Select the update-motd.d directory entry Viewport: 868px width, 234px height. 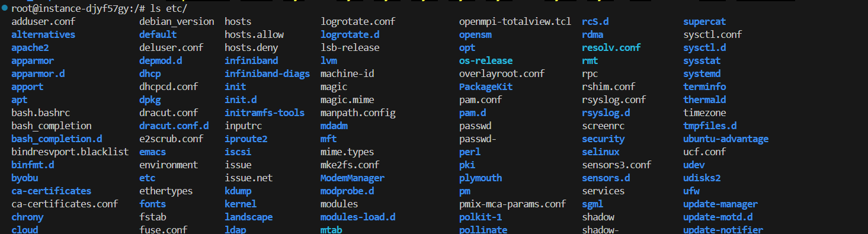point(718,217)
